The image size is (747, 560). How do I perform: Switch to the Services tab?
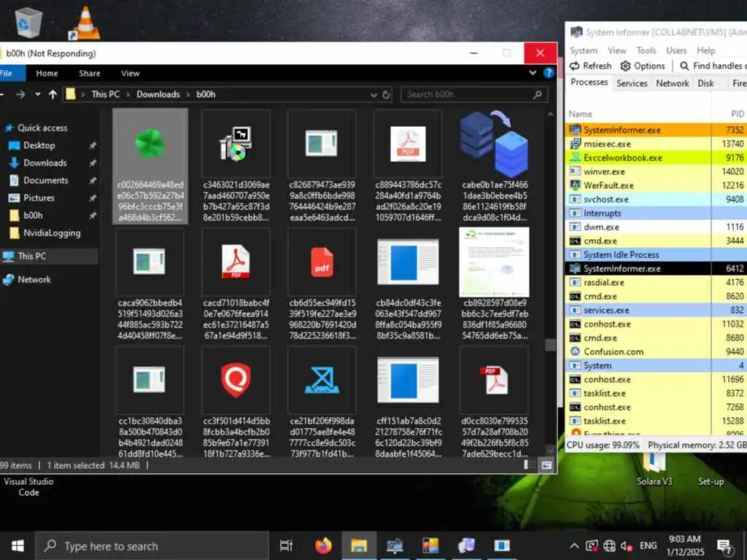632,83
